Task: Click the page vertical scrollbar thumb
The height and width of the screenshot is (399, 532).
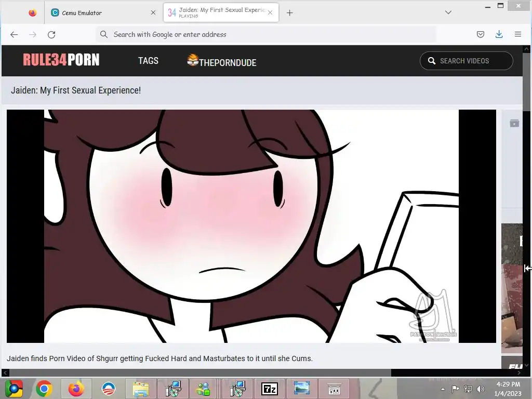Action: coord(526,82)
